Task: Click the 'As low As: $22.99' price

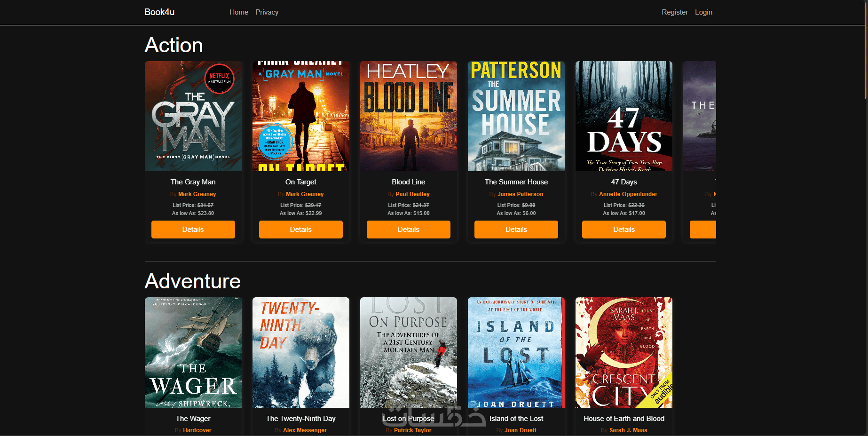Action: tap(301, 214)
